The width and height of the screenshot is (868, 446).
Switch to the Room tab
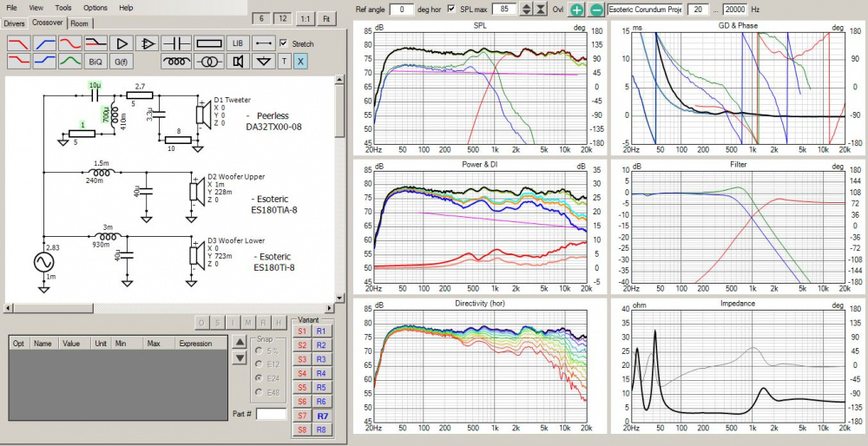coord(80,23)
